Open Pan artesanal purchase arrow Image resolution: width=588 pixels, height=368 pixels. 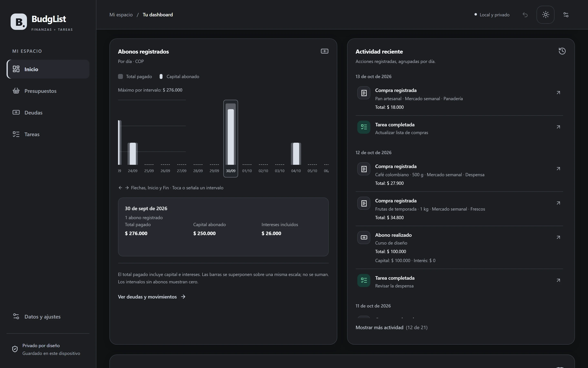click(x=558, y=92)
